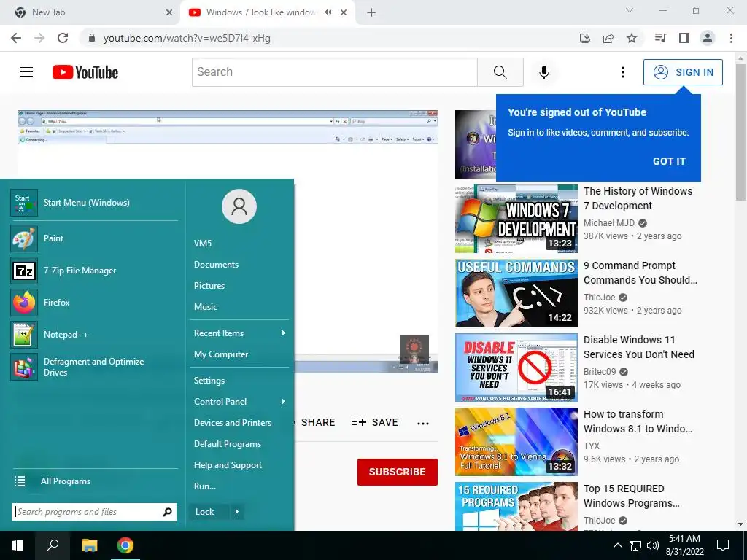Open the 9 Command Prompt Commands thumbnail
The width and height of the screenshot is (747, 560).
click(516, 293)
